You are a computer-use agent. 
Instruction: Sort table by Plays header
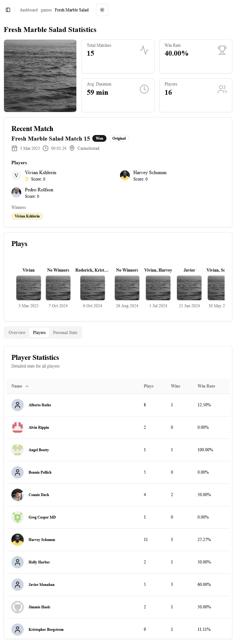(148, 386)
